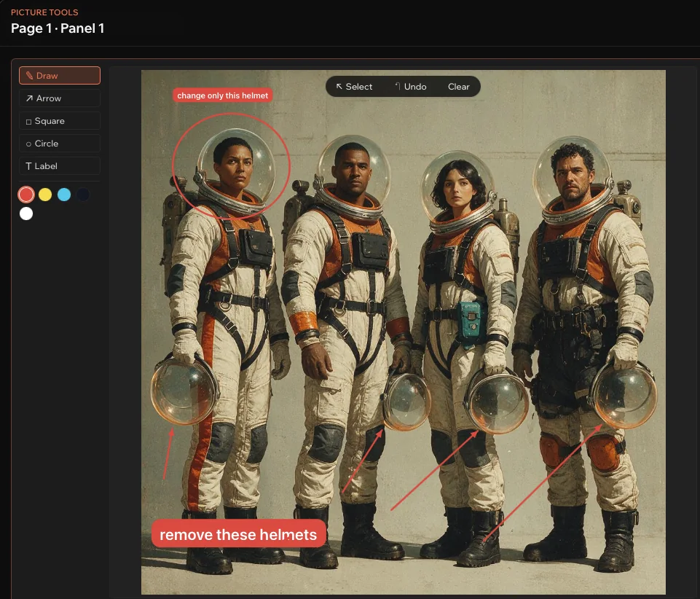Click the 'Page 1 · Panel 1' title
This screenshot has height=599, width=700.
(58, 28)
